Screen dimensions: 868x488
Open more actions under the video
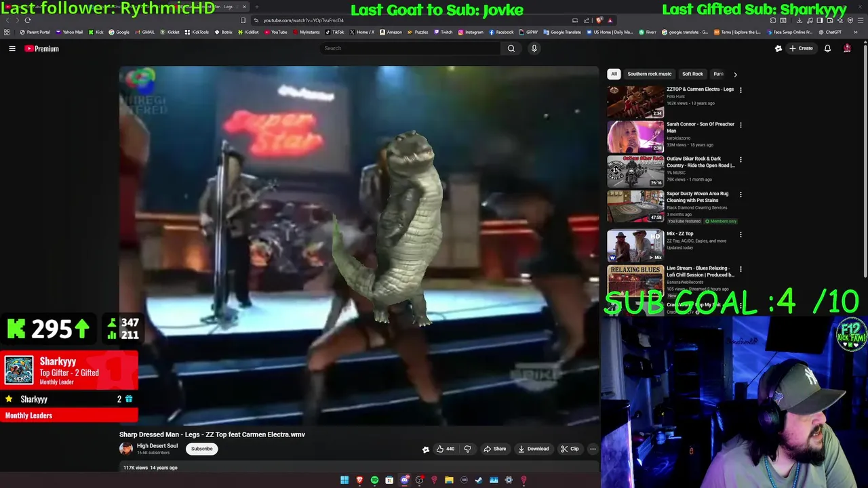coord(593,449)
